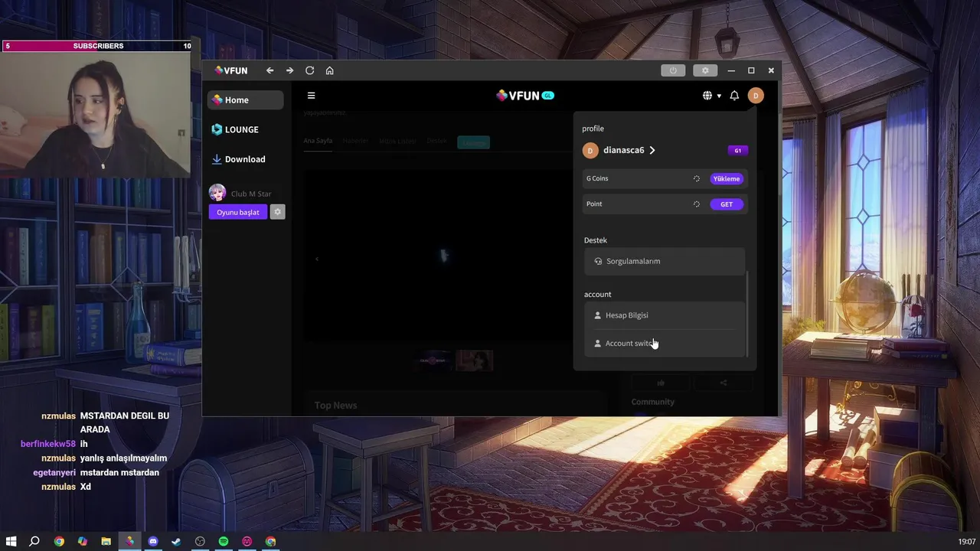Open Steam from taskbar
The height and width of the screenshot is (551, 980).
176,541
